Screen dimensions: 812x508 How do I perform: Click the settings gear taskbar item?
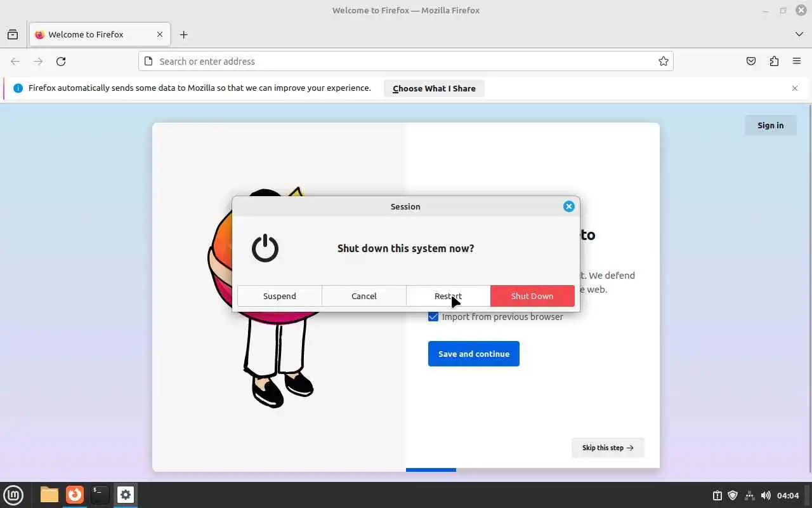tap(126, 495)
